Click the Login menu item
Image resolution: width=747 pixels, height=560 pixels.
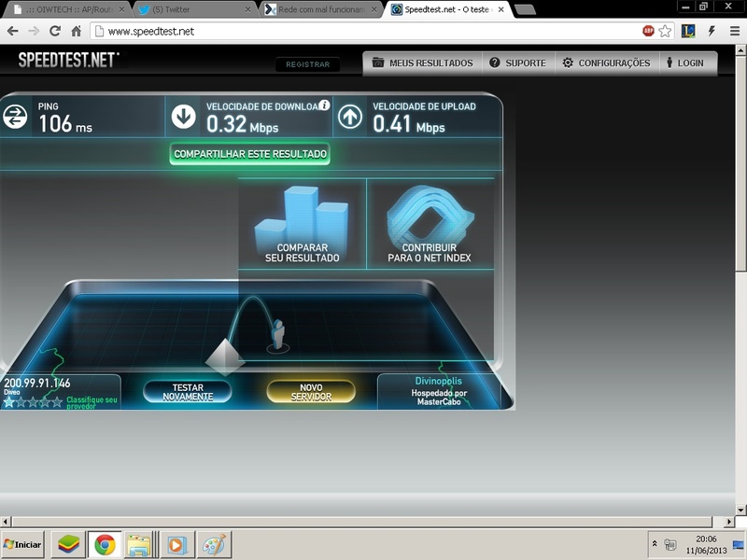(685, 63)
